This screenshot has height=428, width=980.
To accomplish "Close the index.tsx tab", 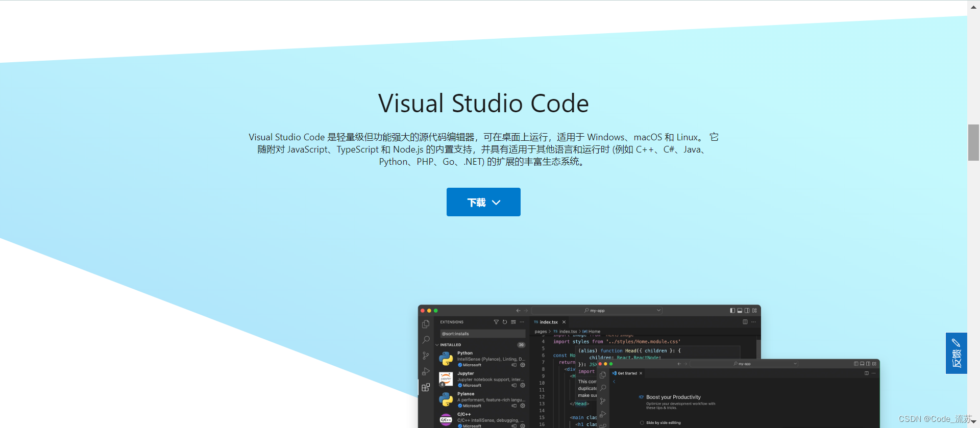I will (564, 322).
